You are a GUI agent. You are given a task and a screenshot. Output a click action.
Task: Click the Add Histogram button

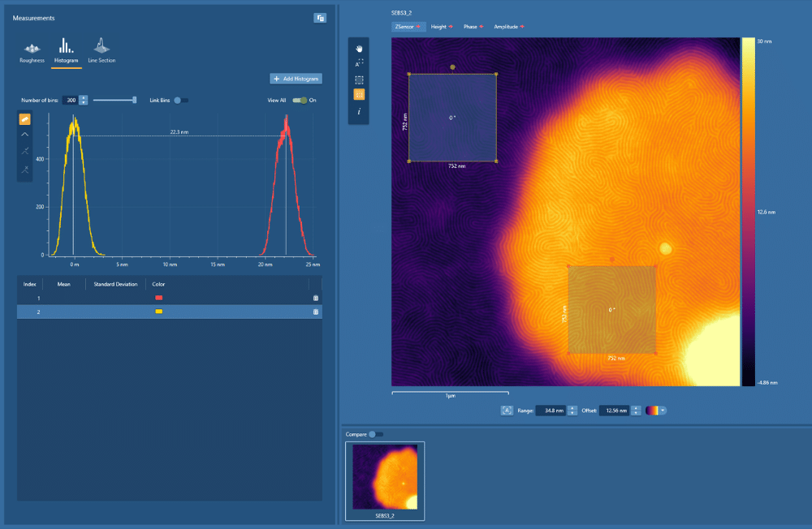(296, 79)
